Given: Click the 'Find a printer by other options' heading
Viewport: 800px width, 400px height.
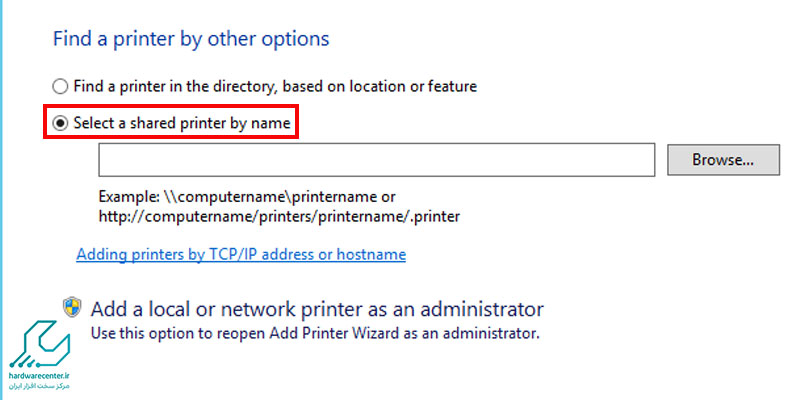Looking at the screenshot, I should coord(191,39).
